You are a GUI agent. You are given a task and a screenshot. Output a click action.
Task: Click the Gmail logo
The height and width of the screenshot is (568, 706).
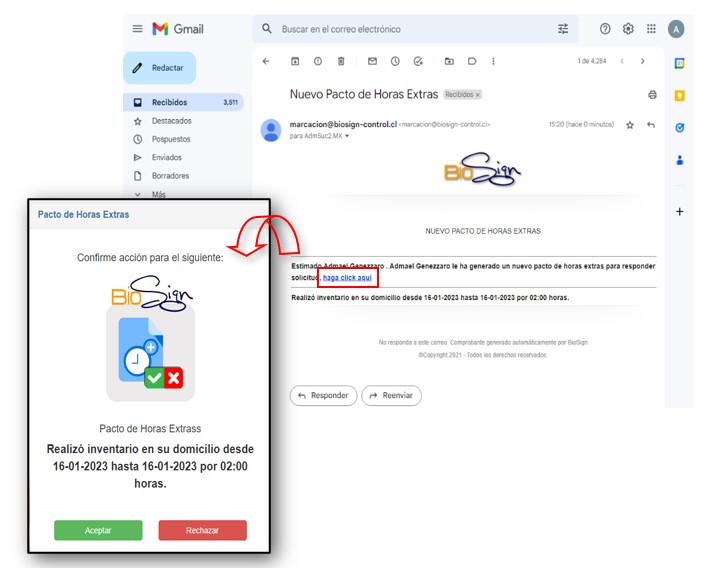178,29
